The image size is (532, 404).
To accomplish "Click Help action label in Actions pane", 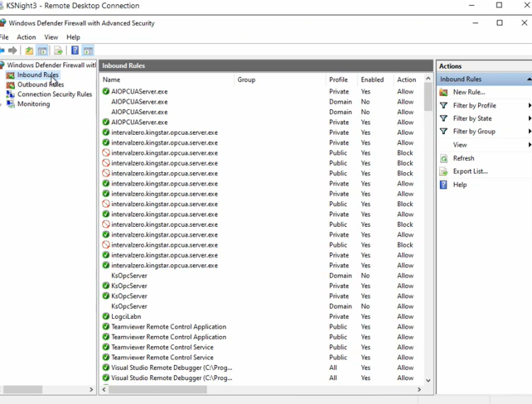I will coord(460,185).
